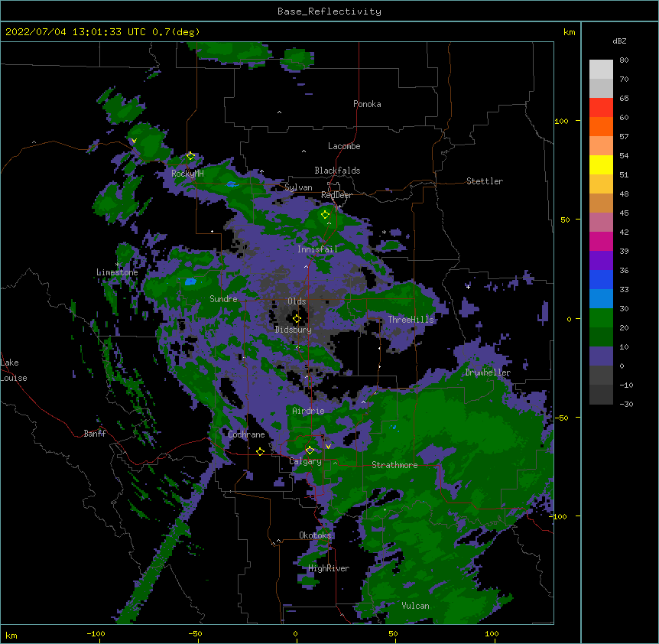Click the white plus marker north of Drumheller
Viewport: 659px width, 644px height.
pos(468,287)
